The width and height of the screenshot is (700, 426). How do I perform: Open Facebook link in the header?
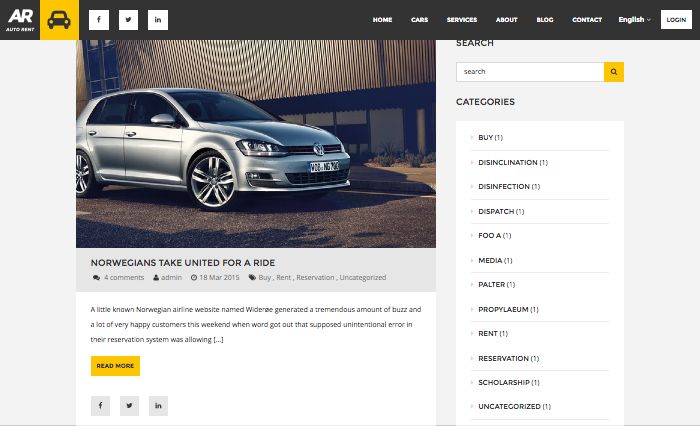[x=99, y=20]
